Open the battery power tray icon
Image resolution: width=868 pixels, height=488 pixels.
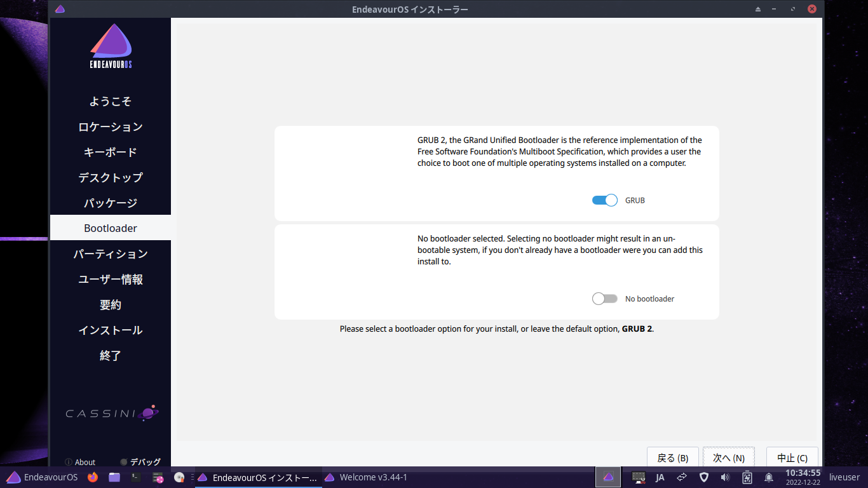pos(747,477)
